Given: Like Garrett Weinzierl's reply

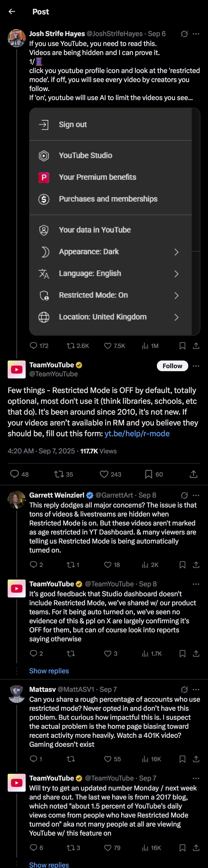Looking at the screenshot, I should click(108, 564).
